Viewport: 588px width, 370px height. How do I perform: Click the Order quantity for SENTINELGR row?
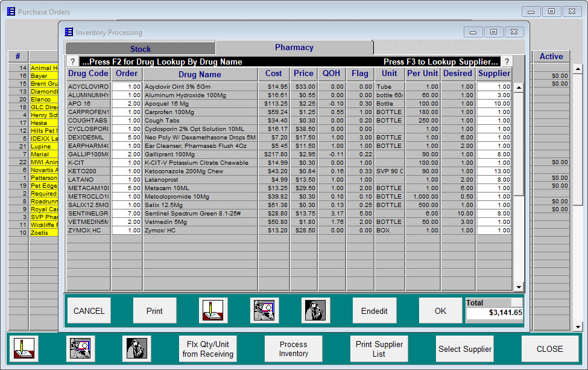127,214
